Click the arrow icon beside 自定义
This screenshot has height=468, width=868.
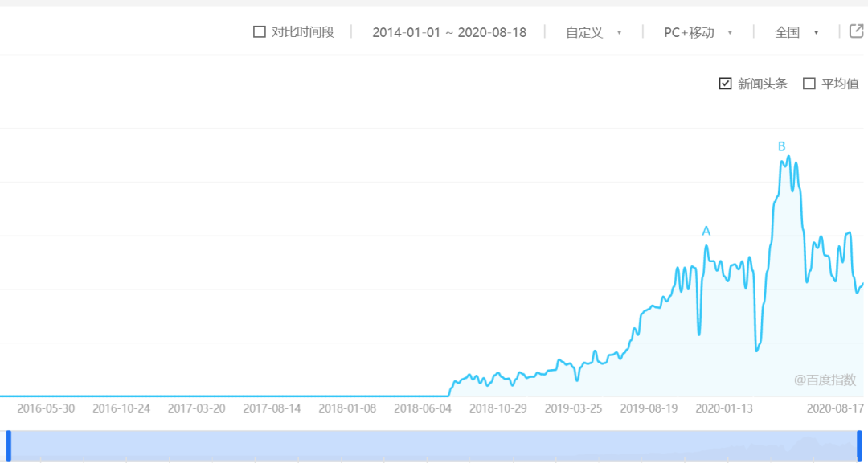[620, 33]
